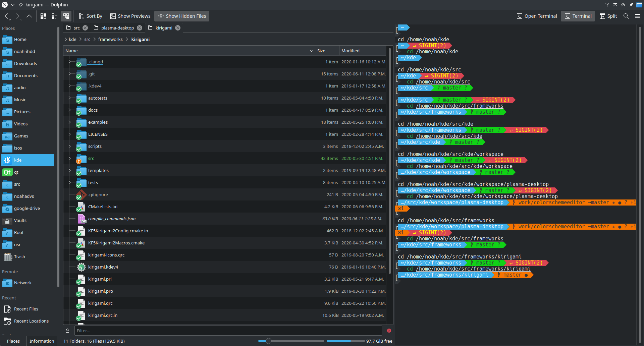The width and height of the screenshot is (644, 346).
Task: Open the kde place in sidebar
Action: click(28, 160)
